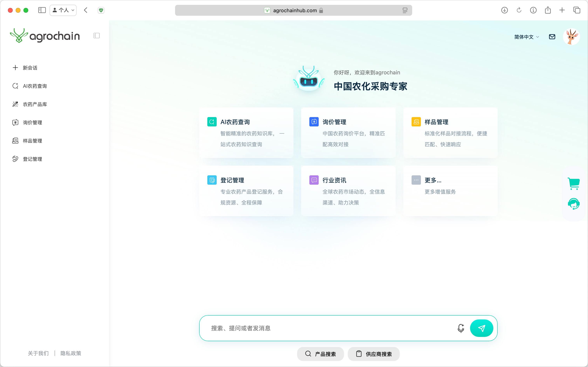Open the 行业资讯 card

click(x=348, y=190)
